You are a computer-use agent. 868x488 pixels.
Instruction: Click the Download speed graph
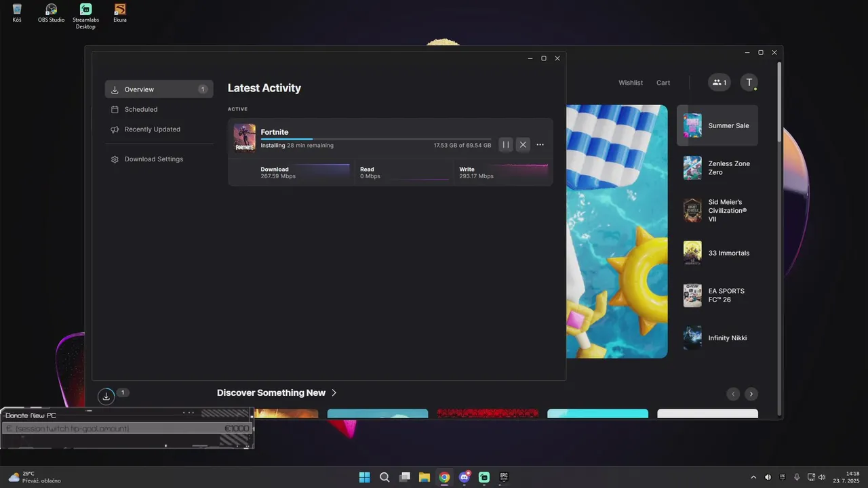324,172
